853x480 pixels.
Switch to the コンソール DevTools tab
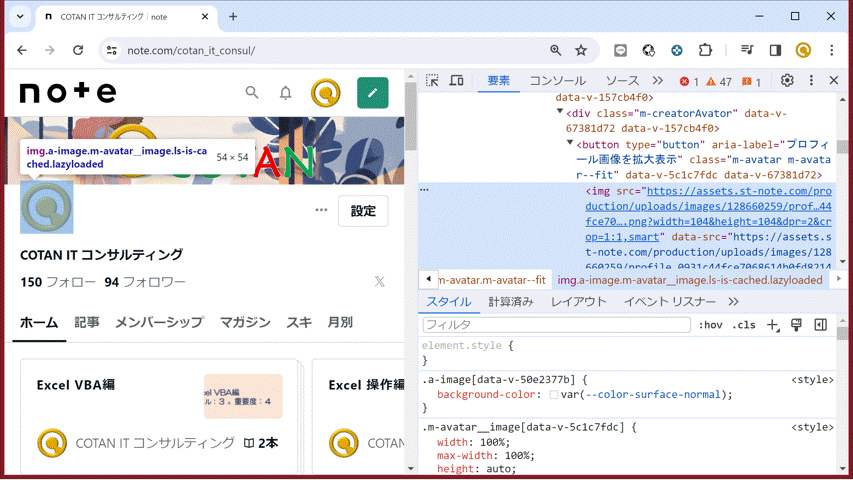pos(558,81)
